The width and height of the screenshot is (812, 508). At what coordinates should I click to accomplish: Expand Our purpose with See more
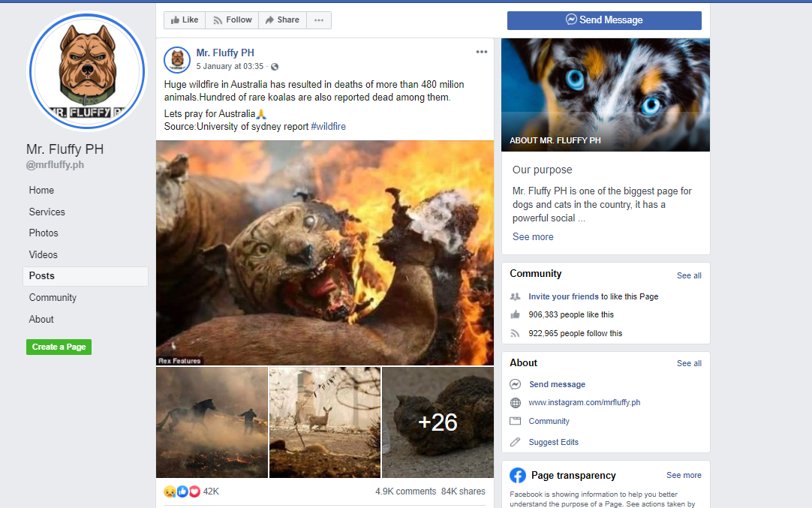(x=533, y=236)
